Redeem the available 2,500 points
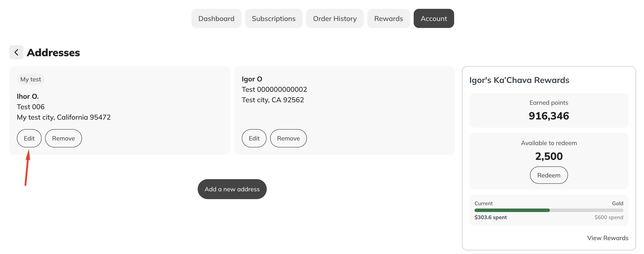The image size is (644, 254). (x=549, y=175)
